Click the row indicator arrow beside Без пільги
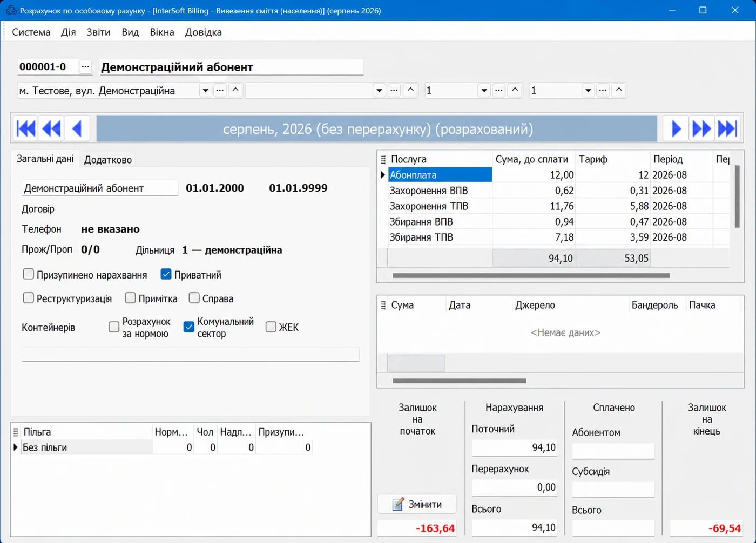The image size is (756, 543). [16, 447]
